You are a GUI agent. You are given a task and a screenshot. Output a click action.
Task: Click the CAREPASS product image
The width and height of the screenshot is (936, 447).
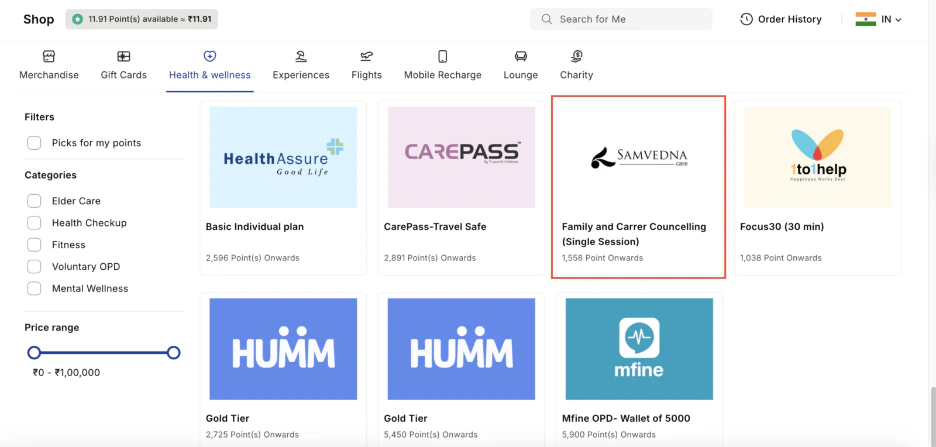pos(461,157)
